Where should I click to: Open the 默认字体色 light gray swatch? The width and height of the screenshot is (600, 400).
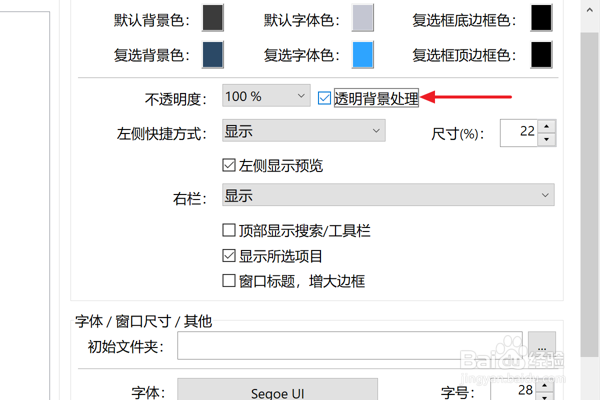tap(363, 18)
